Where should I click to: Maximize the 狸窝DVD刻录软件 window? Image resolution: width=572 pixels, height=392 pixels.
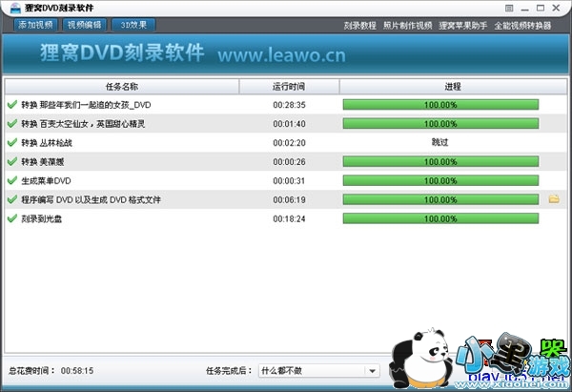[541, 8]
